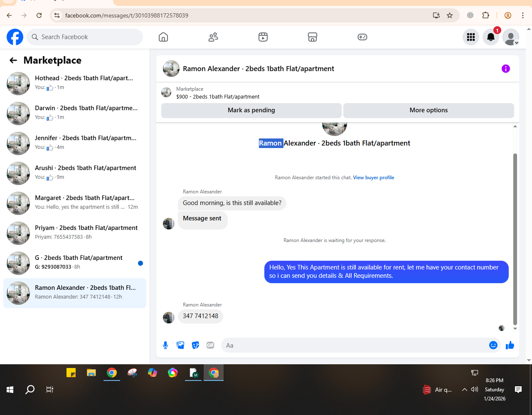Open the Chrome profile icon
This screenshot has height=415, width=532.
tap(508, 15)
